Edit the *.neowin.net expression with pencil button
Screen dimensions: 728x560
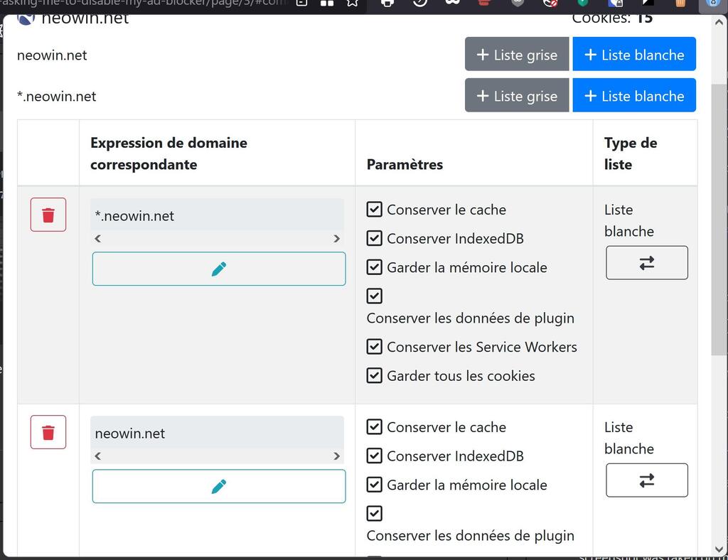point(219,269)
